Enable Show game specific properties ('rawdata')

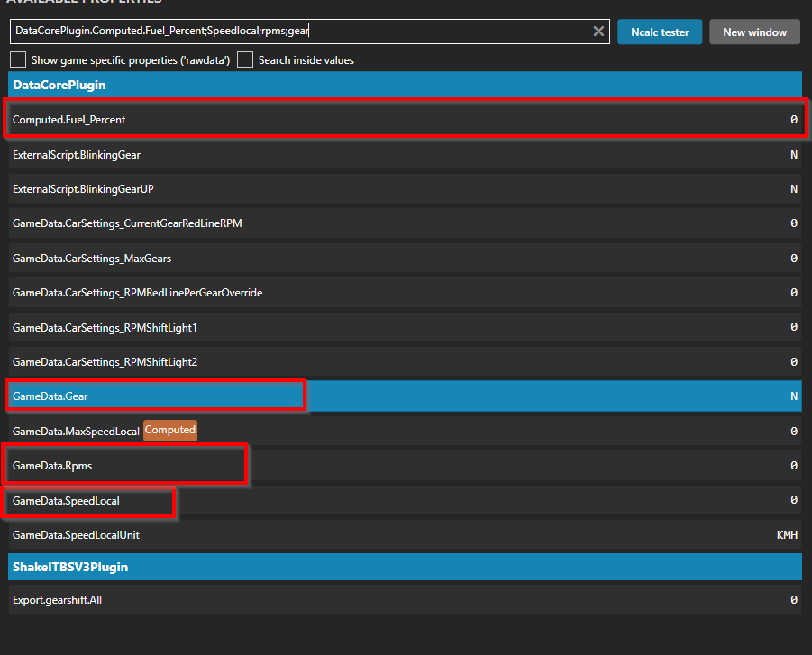pos(15,59)
